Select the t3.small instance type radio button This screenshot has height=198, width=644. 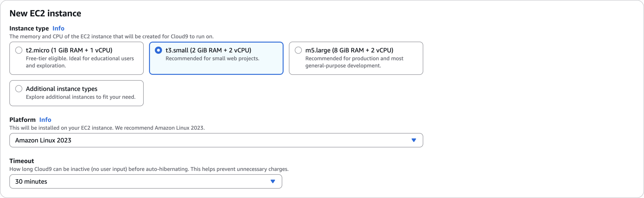158,50
